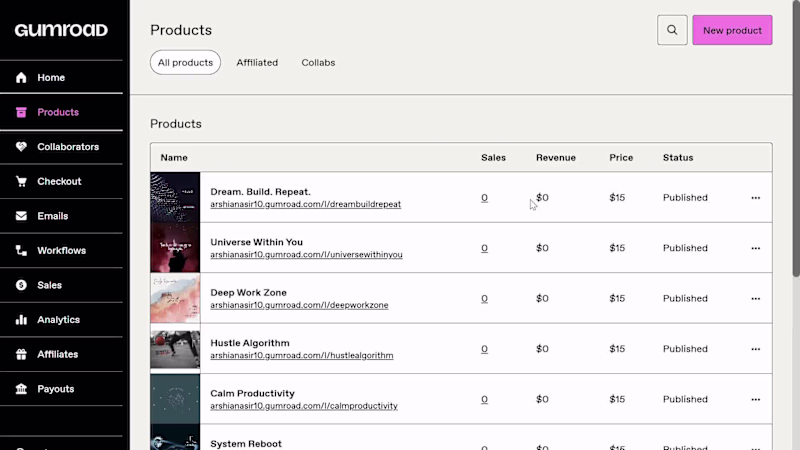Open the hustlealgorithm product link

(x=302, y=356)
